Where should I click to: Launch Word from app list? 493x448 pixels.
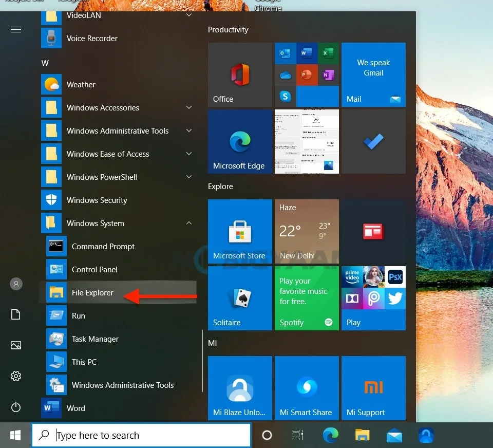118,408
